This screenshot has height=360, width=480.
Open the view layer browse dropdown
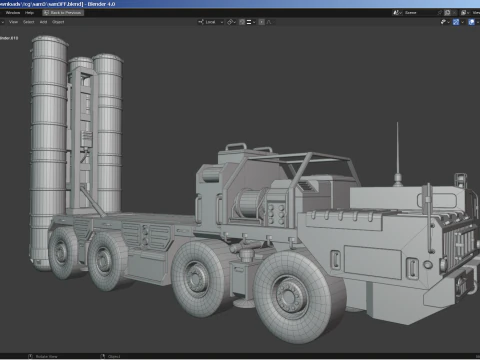coord(465,13)
